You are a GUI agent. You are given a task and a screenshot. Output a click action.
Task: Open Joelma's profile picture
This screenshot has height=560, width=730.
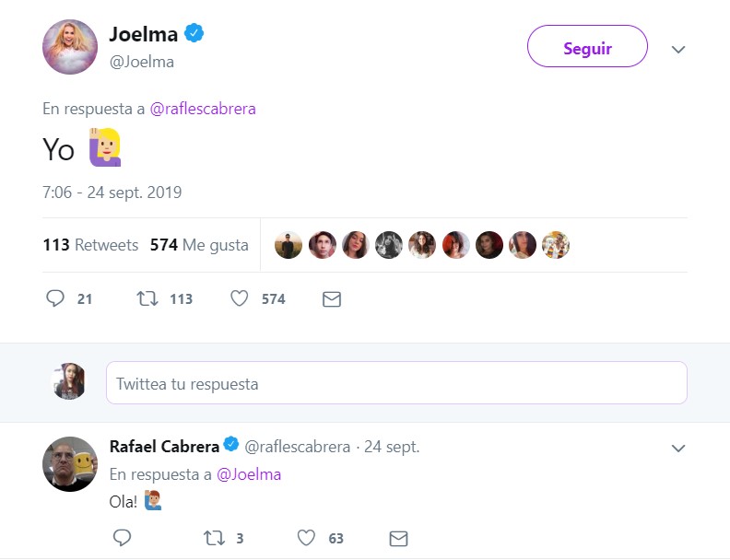point(70,47)
